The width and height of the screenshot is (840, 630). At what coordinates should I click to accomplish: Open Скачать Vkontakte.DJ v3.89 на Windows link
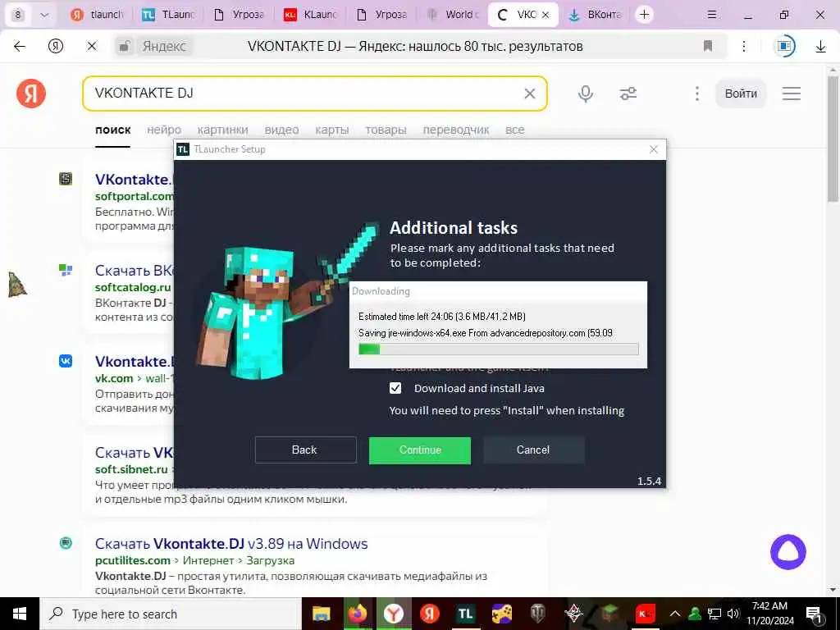(x=231, y=544)
